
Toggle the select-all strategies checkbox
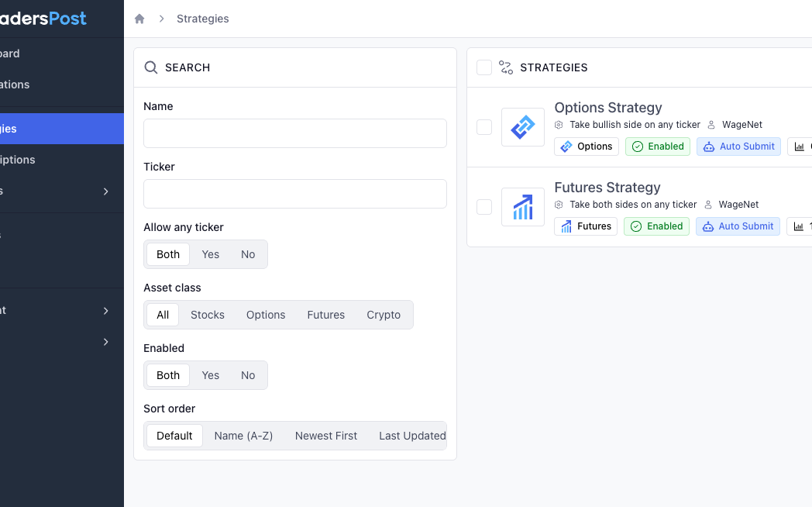[484, 67]
